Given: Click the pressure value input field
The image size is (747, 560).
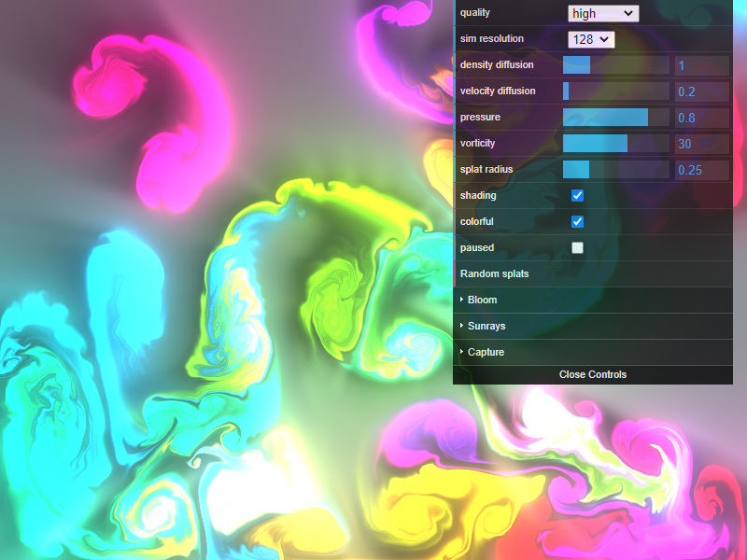Looking at the screenshot, I should point(701,118).
